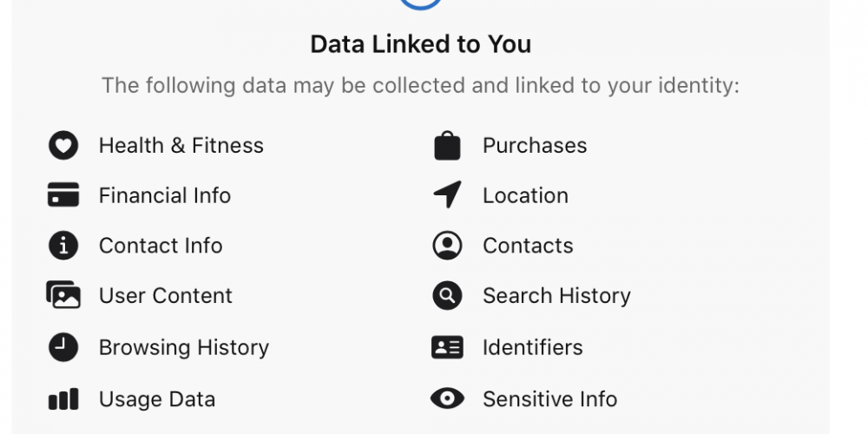Click the Health & Fitness heart icon
The image size is (868, 434).
63,146
